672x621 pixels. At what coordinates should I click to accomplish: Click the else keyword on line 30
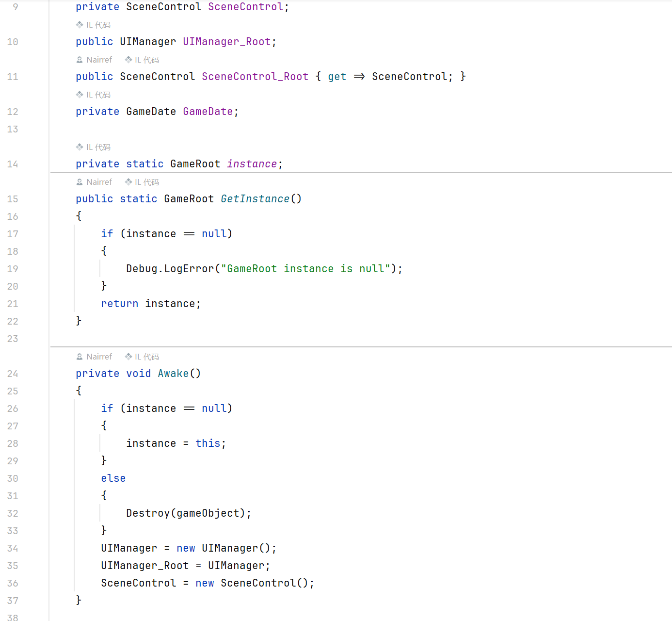[113, 478]
